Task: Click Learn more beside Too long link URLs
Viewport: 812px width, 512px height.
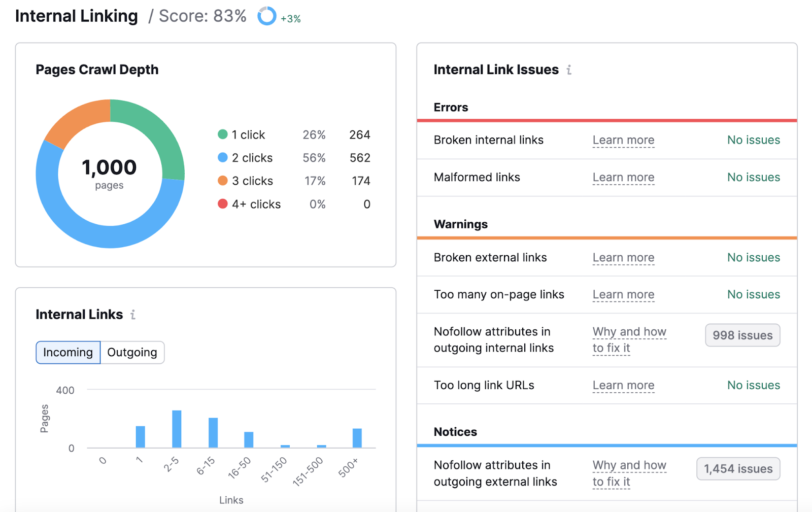Action: pos(623,385)
